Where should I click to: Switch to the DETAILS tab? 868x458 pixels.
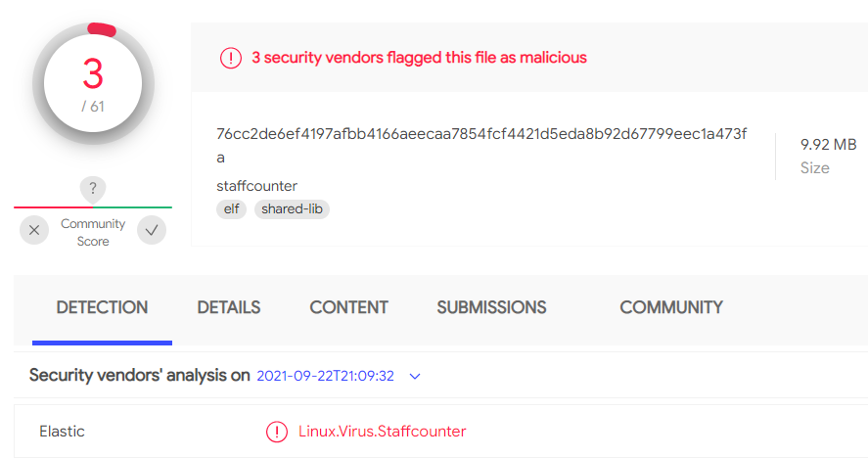(x=229, y=307)
